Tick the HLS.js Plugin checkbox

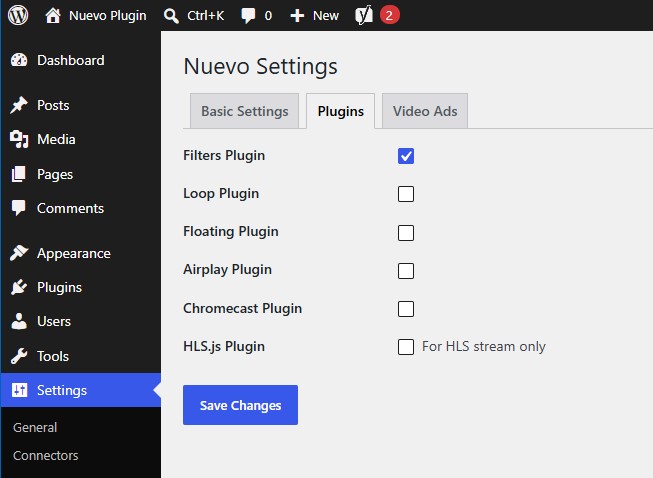406,347
